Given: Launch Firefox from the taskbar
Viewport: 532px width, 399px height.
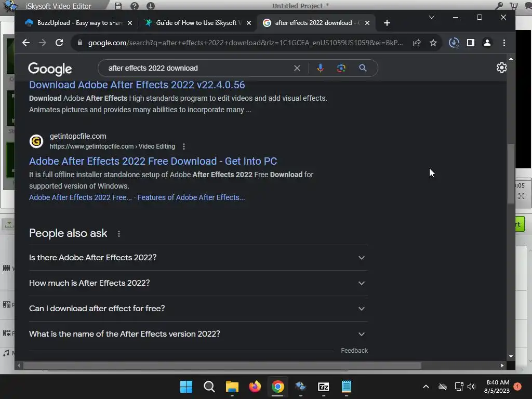Looking at the screenshot, I should (255, 387).
